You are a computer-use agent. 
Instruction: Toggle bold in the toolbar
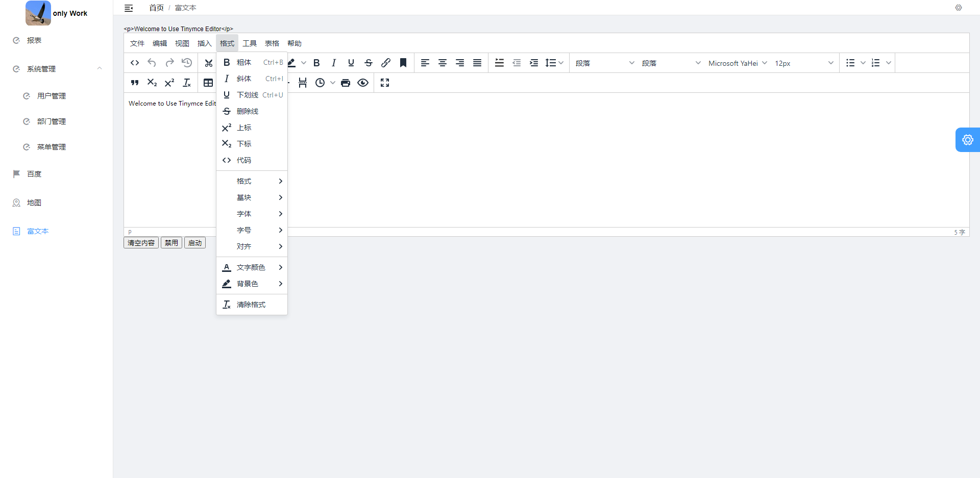click(316, 63)
